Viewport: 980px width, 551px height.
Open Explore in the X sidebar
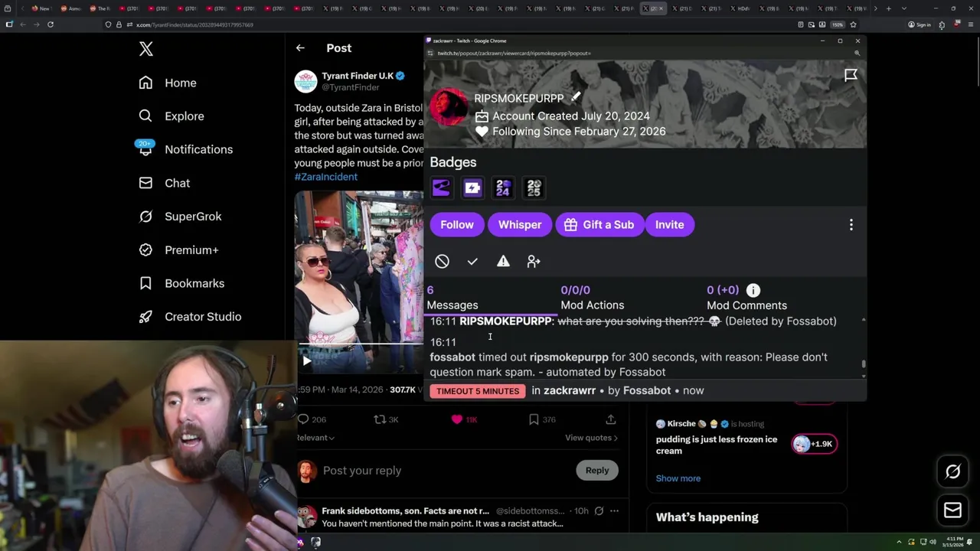(171, 116)
